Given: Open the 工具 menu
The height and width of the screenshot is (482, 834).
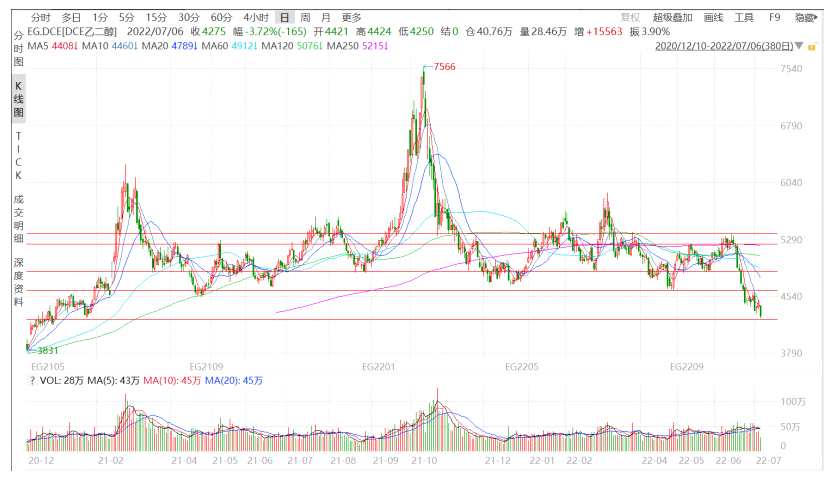Looking at the screenshot, I should click(x=744, y=18).
